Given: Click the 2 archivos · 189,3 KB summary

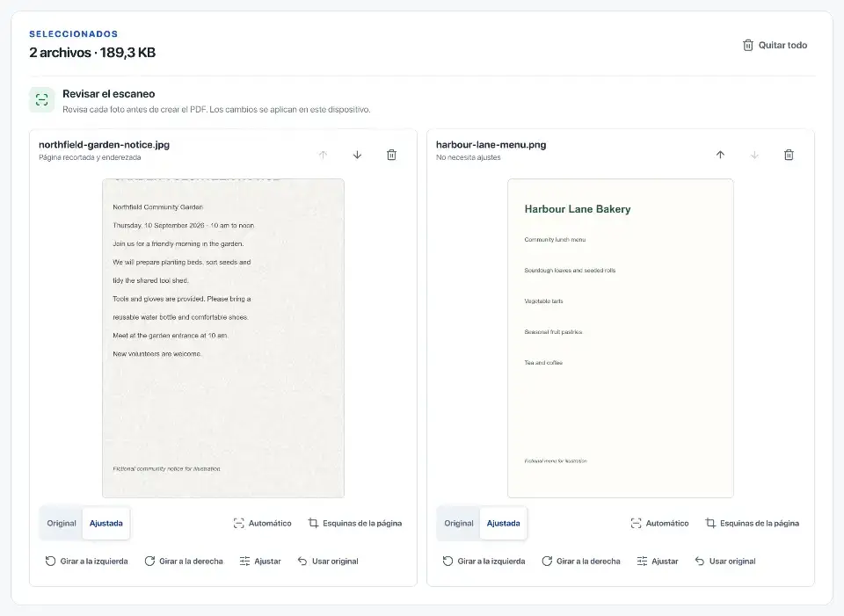Looking at the screenshot, I should pos(92,52).
